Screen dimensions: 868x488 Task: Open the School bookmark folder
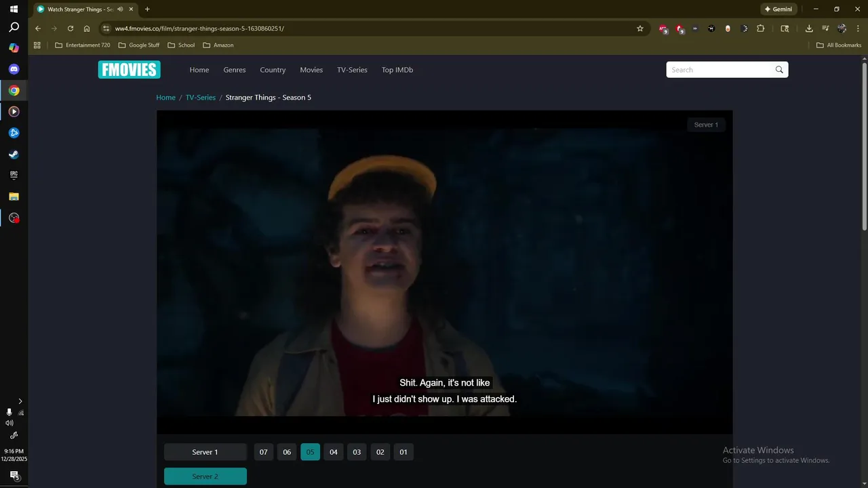181,45
